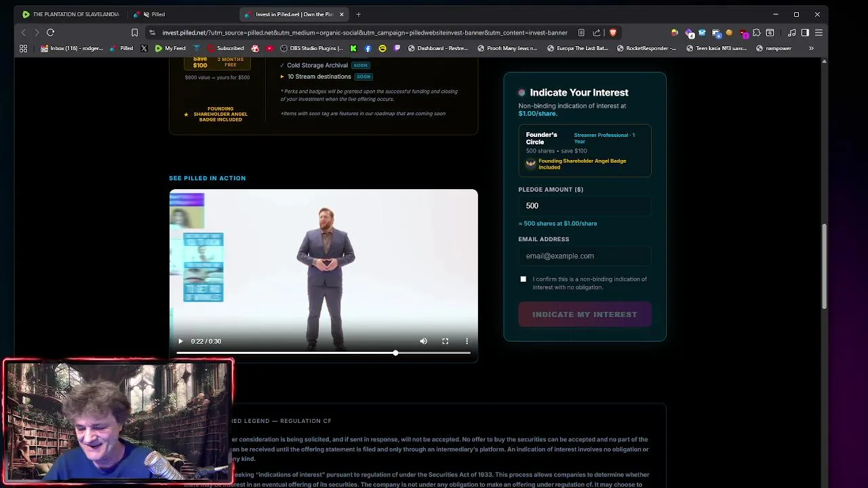Click the 'Indicate My Interest' button
Image resolution: width=868 pixels, height=488 pixels.
[585, 314]
